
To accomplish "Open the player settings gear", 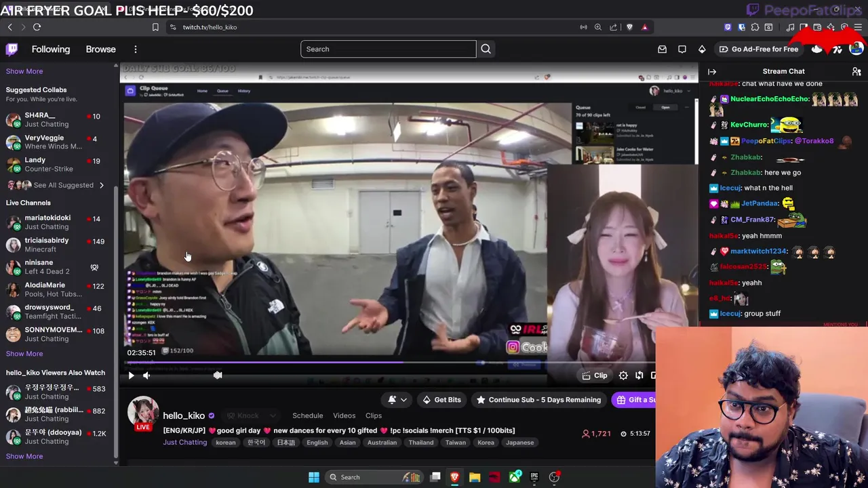I will pyautogui.click(x=623, y=375).
